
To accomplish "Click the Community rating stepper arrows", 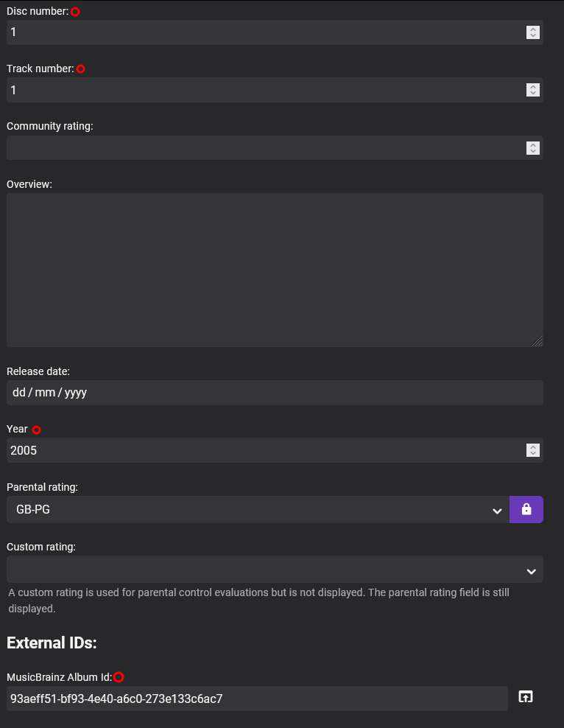I will coord(533,148).
